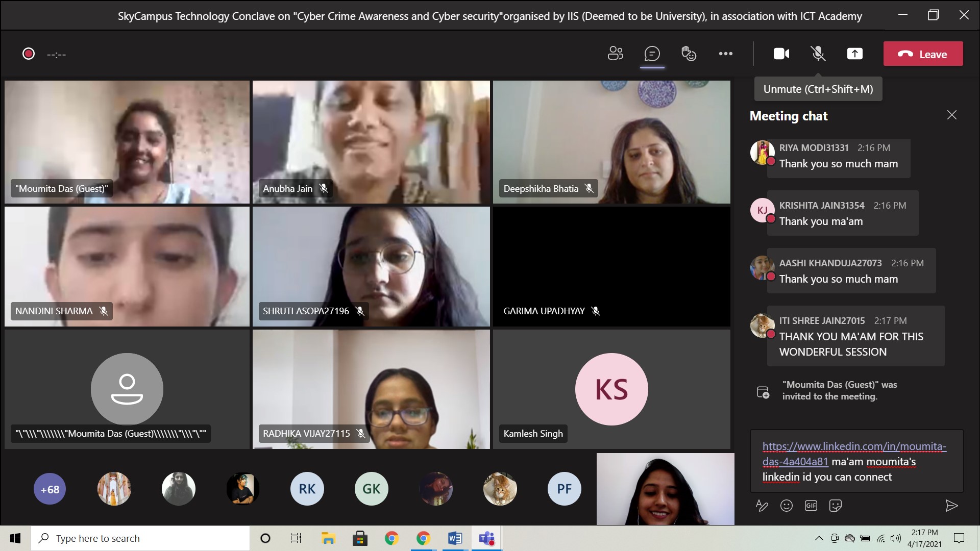Open the GIF picker

tap(811, 506)
